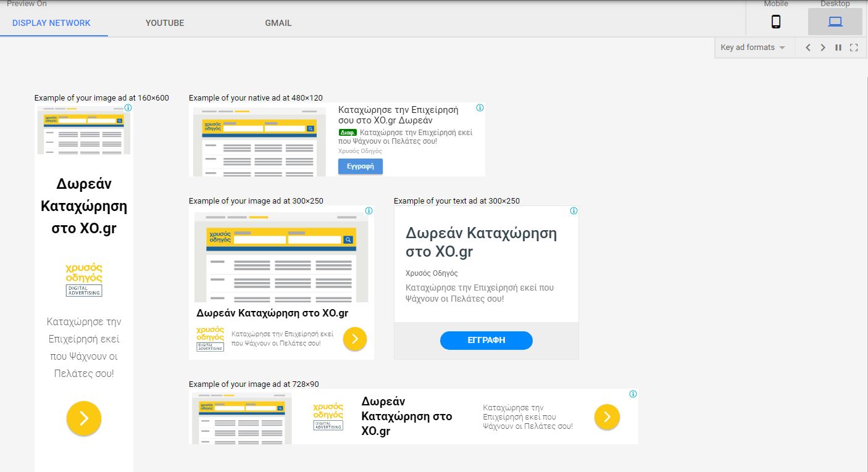The height and width of the screenshot is (472, 868).
Task: Pause the ad preview rotation
Action: click(838, 48)
